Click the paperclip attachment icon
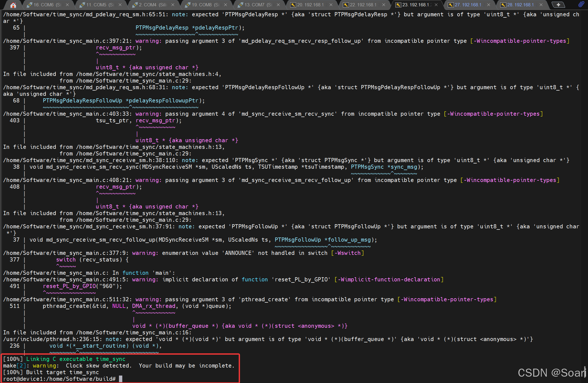This screenshot has height=383, width=588. point(581,4)
